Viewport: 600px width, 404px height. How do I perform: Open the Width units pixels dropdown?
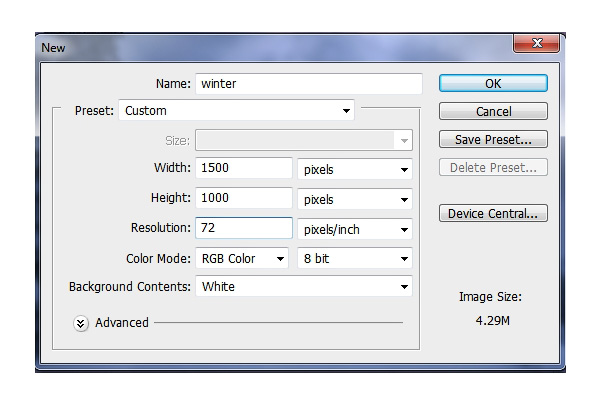355,169
